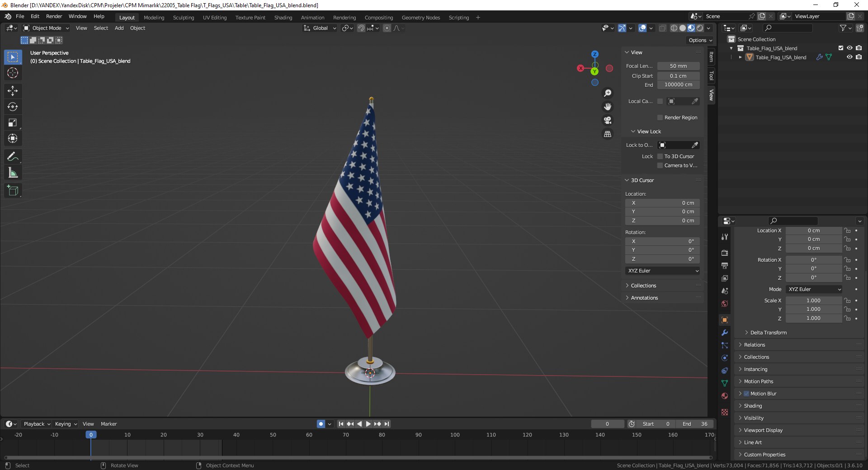868x470 pixels.
Task: Expand Collections panel in sidebar
Action: click(x=643, y=286)
